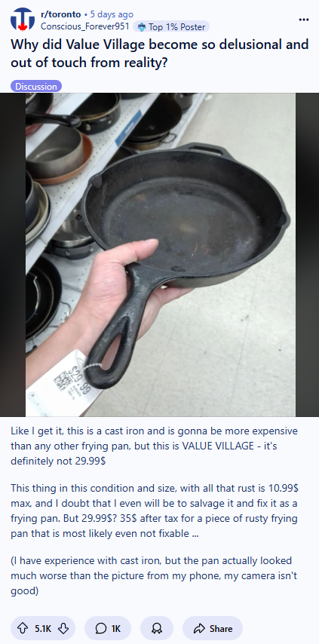Open the r/toronto subreddit link
Image resolution: width=319 pixels, height=644 pixels.
[x=61, y=14]
